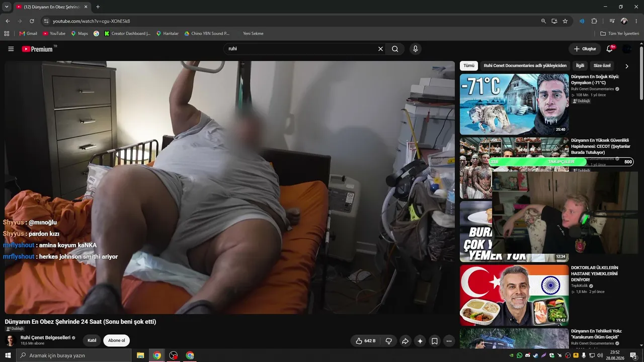Screen dimensions: 644x362
Task: Open Ruhi Çenet Belgeselleri channel name
Action: [45, 338]
